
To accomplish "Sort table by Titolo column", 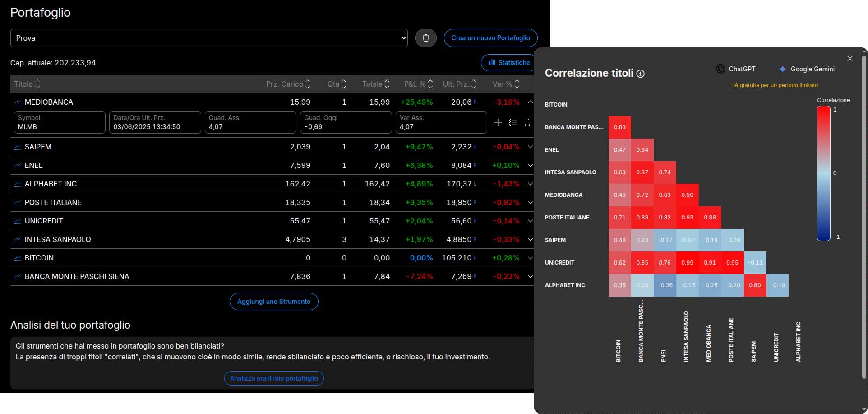I will (x=27, y=84).
